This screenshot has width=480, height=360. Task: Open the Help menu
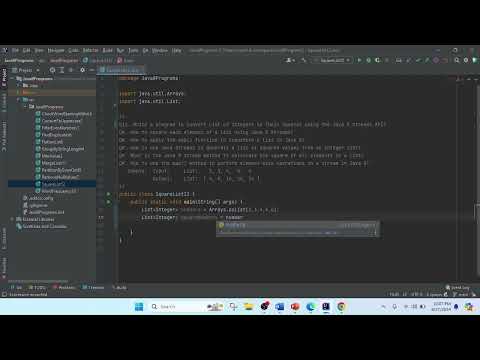(176, 50)
